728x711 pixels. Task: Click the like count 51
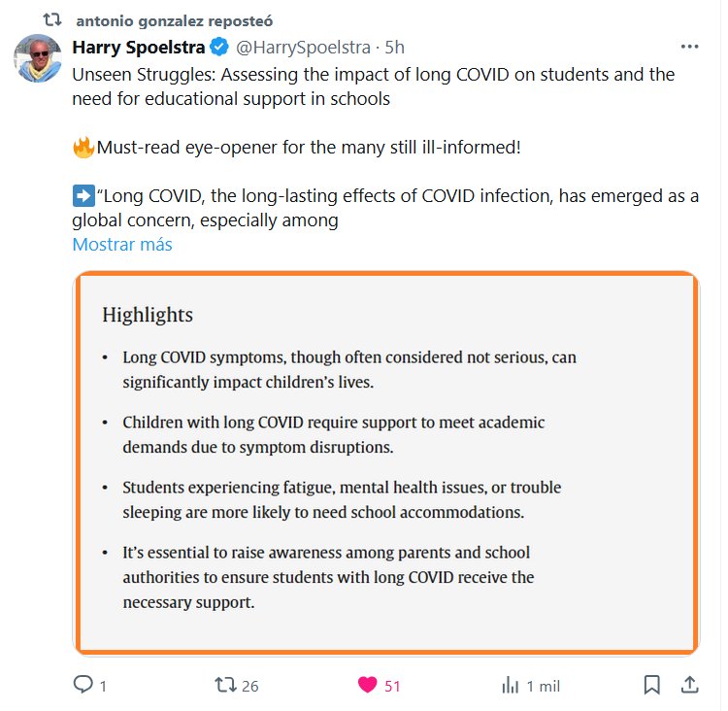click(x=392, y=686)
